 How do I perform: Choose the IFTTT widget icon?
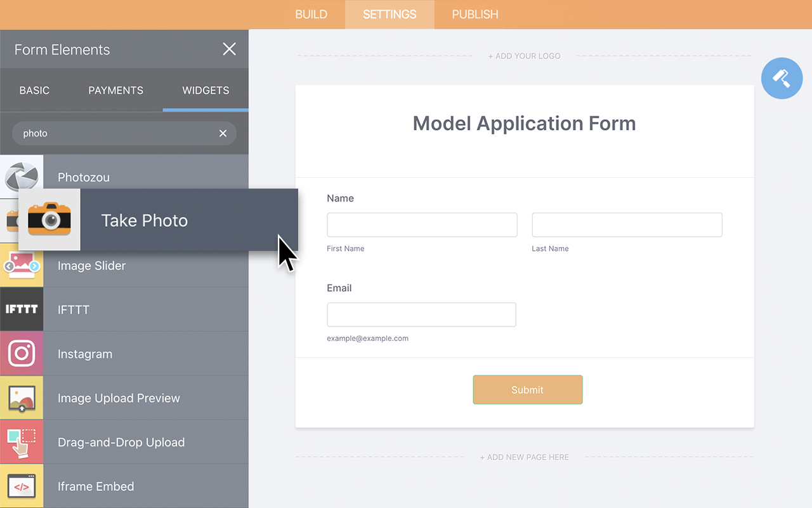click(22, 309)
